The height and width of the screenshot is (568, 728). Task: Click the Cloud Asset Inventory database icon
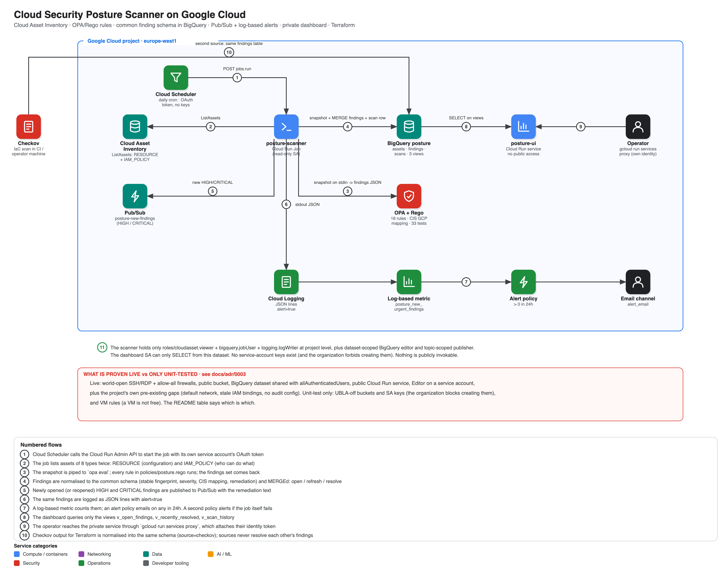point(135,127)
